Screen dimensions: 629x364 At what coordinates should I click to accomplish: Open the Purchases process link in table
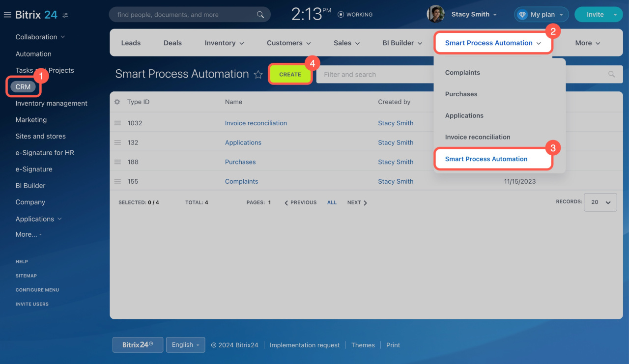click(240, 162)
